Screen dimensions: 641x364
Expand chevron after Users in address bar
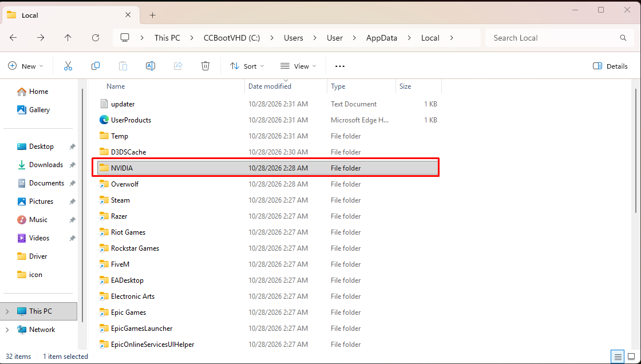(x=314, y=38)
